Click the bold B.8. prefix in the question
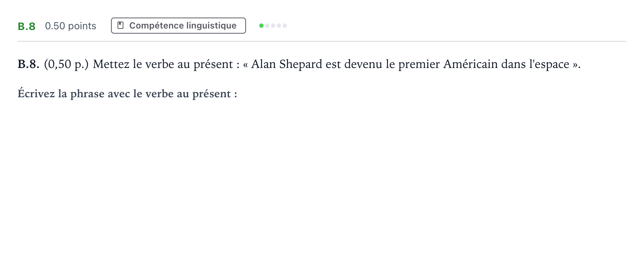 [x=28, y=64]
